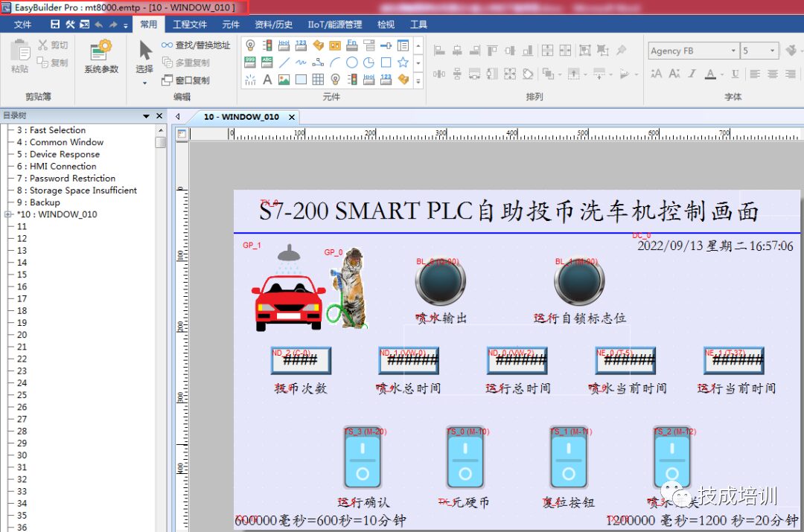
Task: Click 查找/替换地址 button
Action: coord(196,45)
